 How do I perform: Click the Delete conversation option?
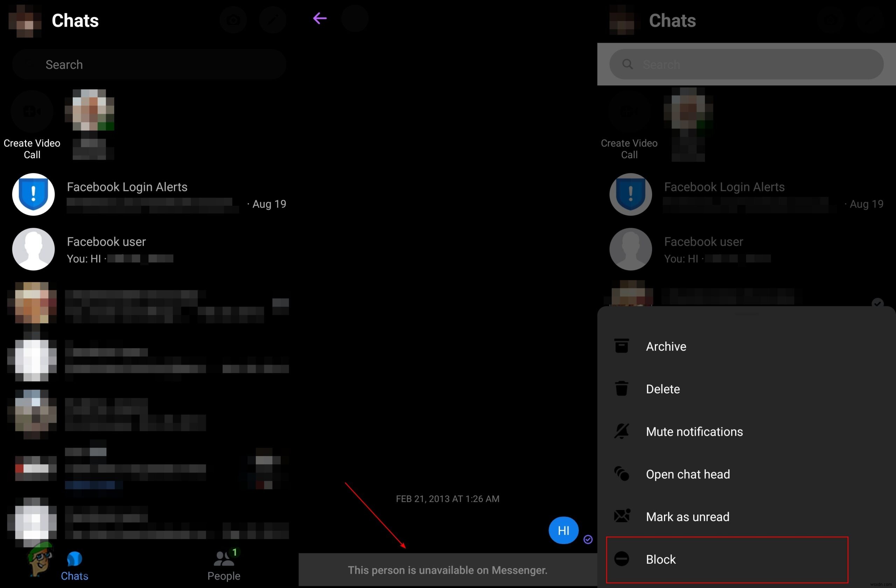[x=663, y=388]
